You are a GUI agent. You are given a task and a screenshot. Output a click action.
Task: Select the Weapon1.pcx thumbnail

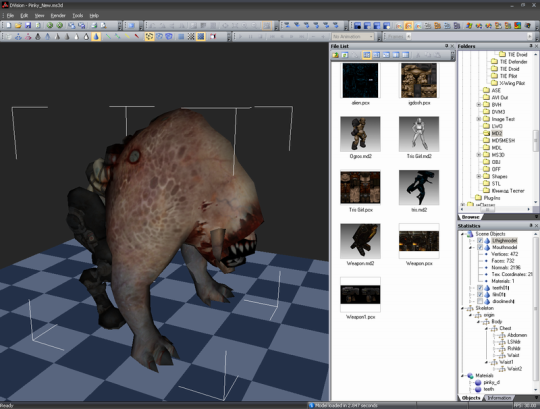point(360,295)
